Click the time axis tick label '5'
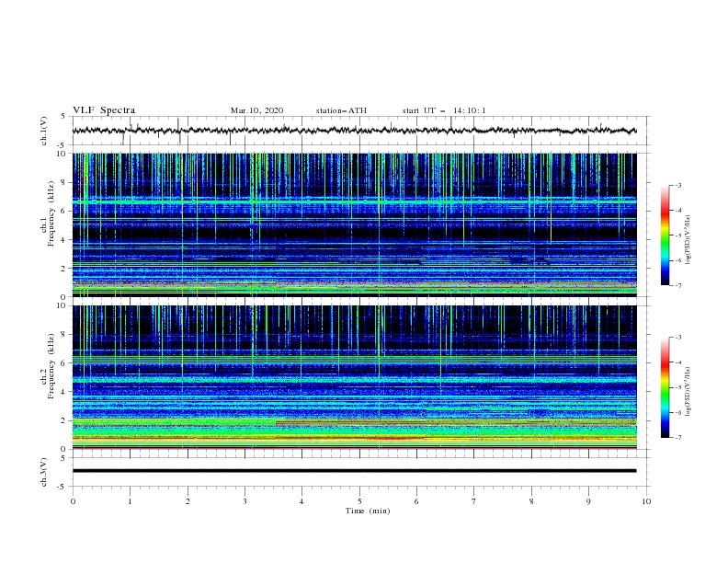This screenshot has width=728, height=563. [359, 501]
